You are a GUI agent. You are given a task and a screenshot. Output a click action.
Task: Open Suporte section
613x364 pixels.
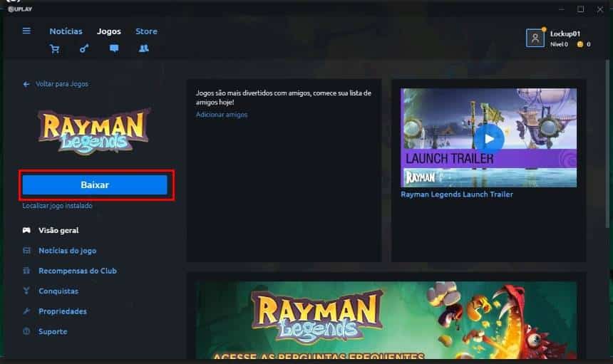tap(53, 331)
